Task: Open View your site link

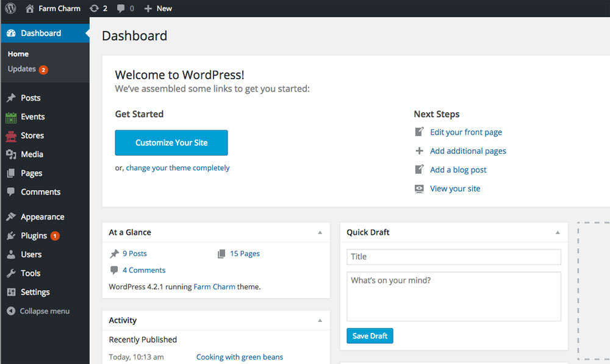Action: coord(455,188)
